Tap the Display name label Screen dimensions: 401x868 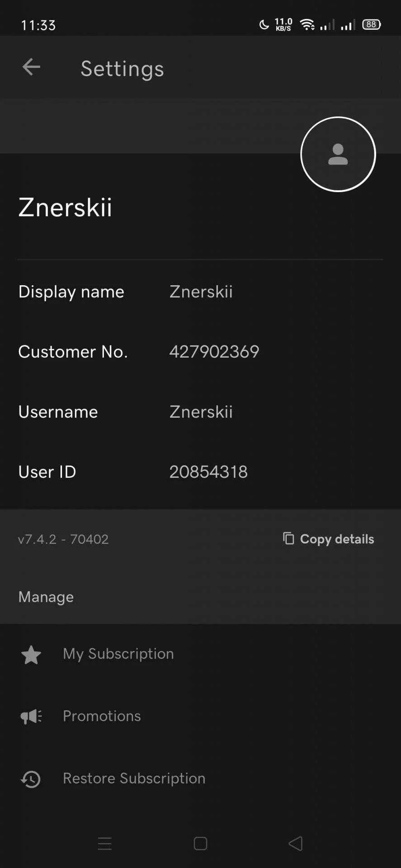pos(71,292)
